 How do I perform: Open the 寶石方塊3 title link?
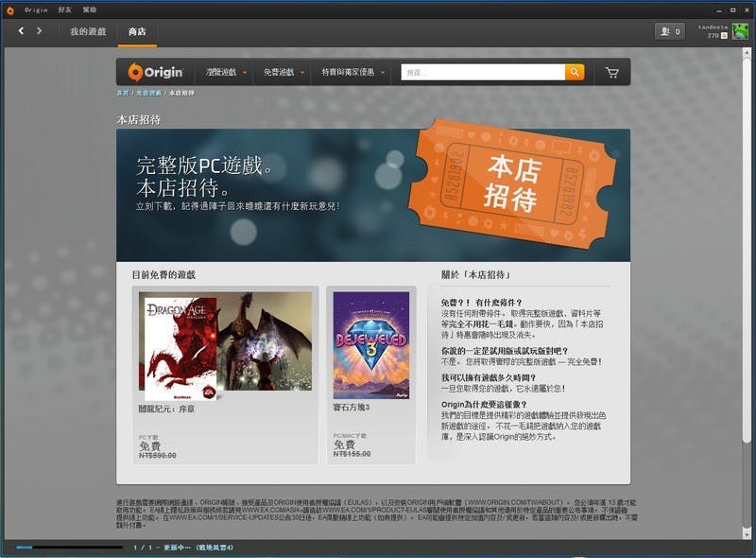(x=351, y=408)
